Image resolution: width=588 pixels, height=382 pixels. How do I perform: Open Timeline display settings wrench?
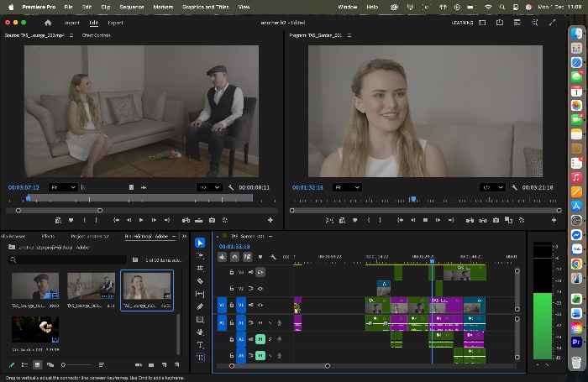point(273,257)
